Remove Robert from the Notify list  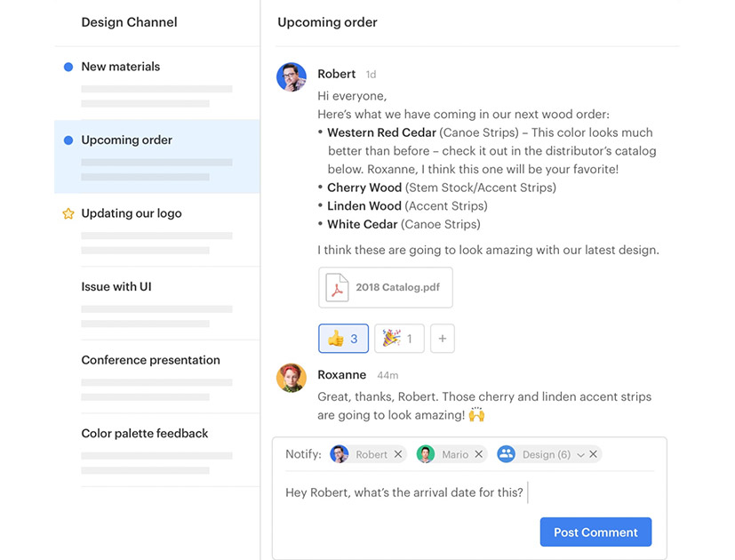(398, 454)
